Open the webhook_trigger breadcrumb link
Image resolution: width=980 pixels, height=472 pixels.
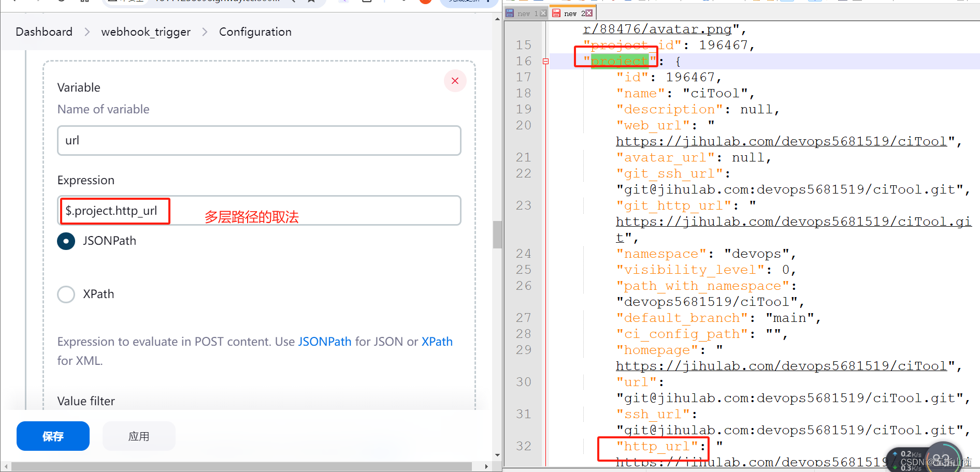146,32
